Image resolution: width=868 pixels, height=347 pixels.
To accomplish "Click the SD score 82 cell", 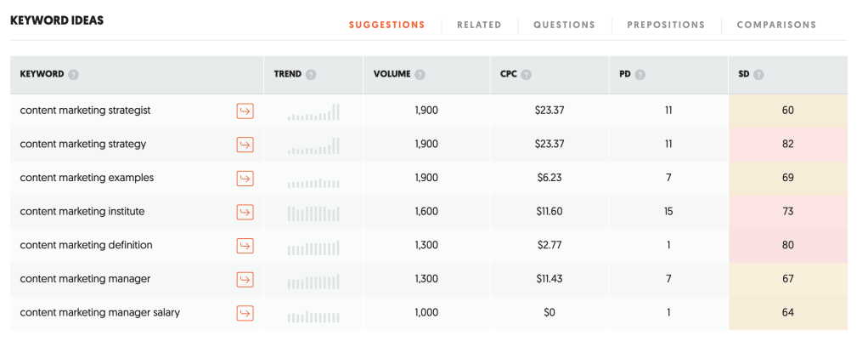I will pyautogui.click(x=787, y=145).
